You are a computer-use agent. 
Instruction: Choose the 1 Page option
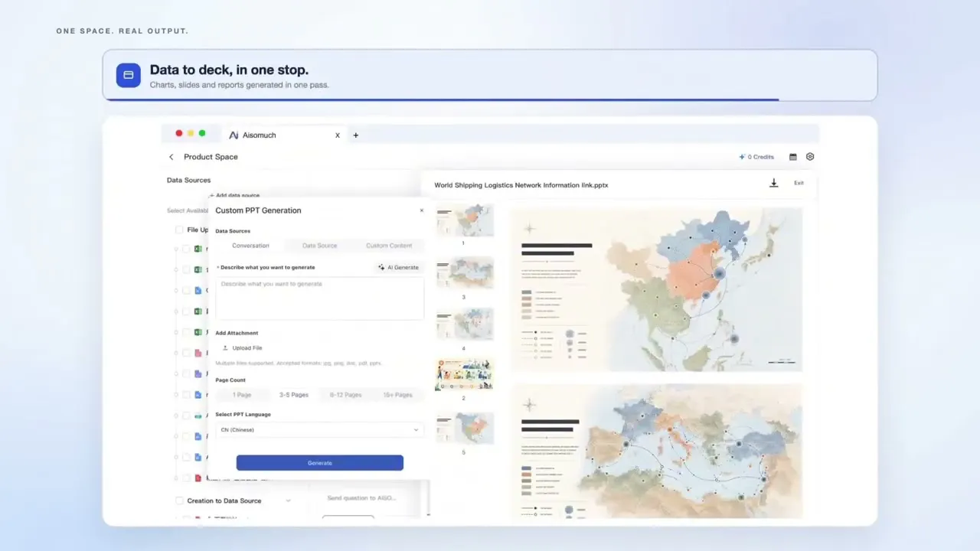(242, 395)
